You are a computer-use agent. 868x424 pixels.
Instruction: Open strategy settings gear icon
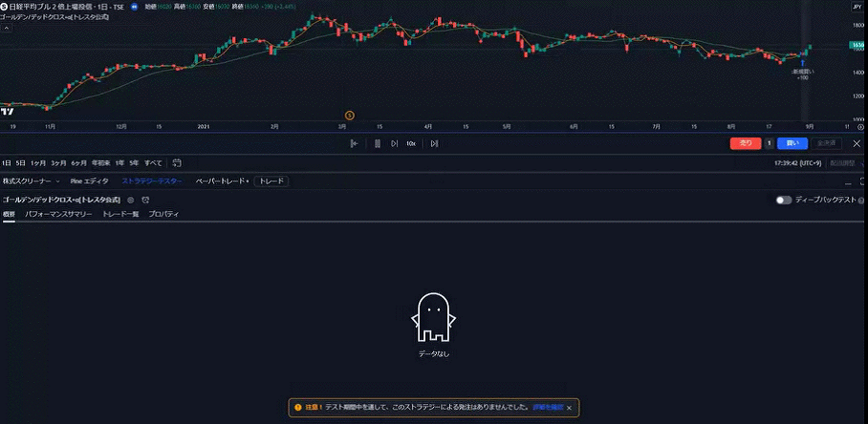pyautogui.click(x=131, y=200)
